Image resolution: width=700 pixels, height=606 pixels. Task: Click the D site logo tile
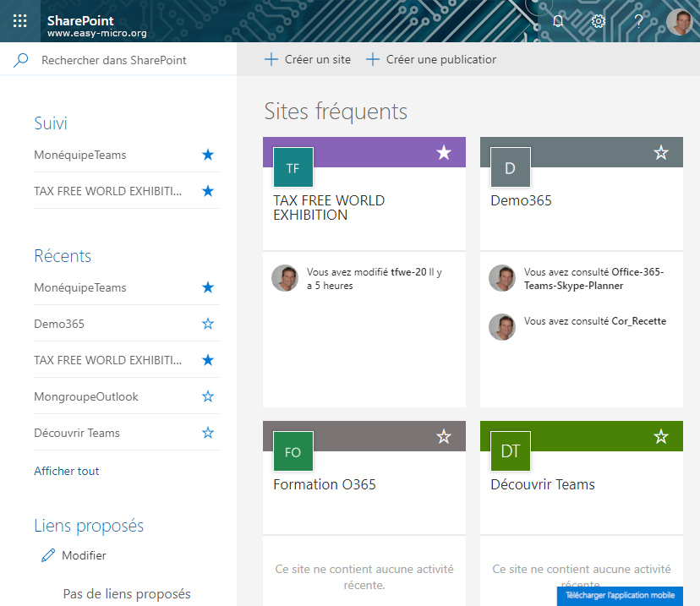tap(511, 167)
